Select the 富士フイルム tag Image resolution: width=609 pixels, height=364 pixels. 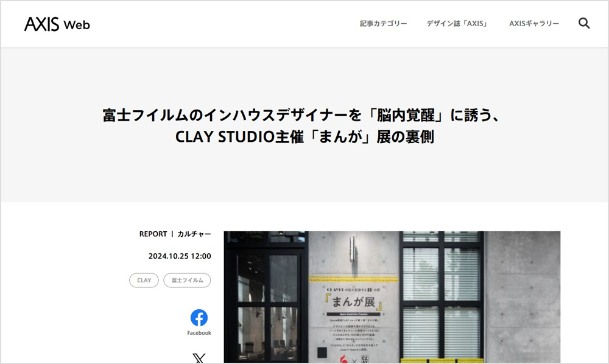(x=187, y=280)
